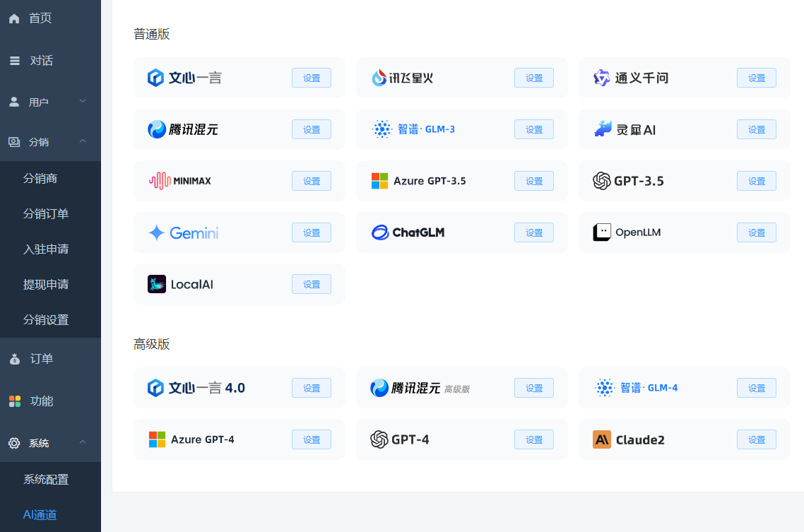Click the 用户 person icon

14,102
